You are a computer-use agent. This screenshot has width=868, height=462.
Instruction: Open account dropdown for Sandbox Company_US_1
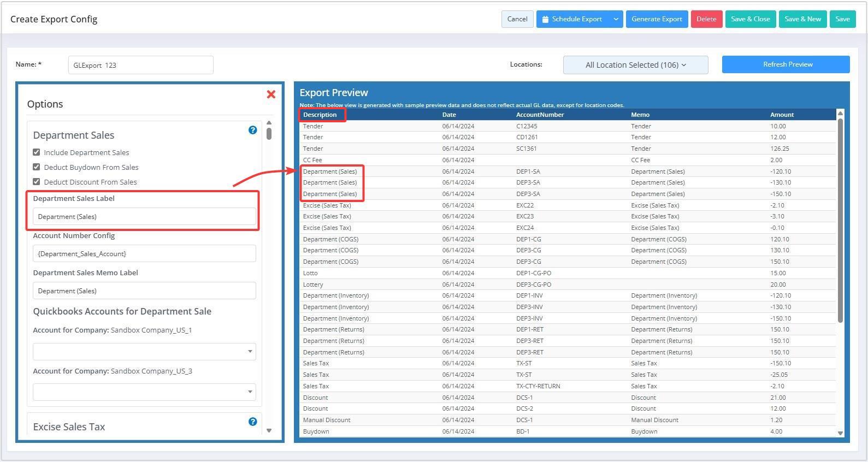pos(144,352)
